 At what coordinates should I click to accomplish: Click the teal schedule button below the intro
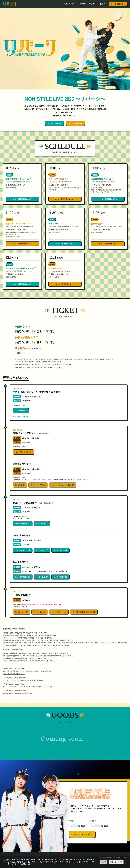click(54, 123)
